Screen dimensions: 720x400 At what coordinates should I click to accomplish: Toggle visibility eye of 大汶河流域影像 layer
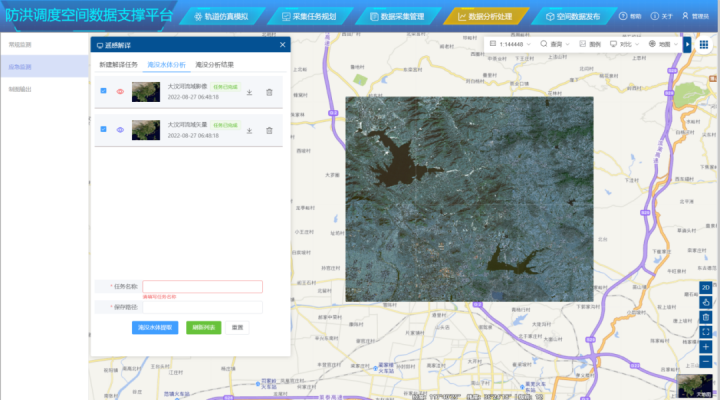click(120, 92)
